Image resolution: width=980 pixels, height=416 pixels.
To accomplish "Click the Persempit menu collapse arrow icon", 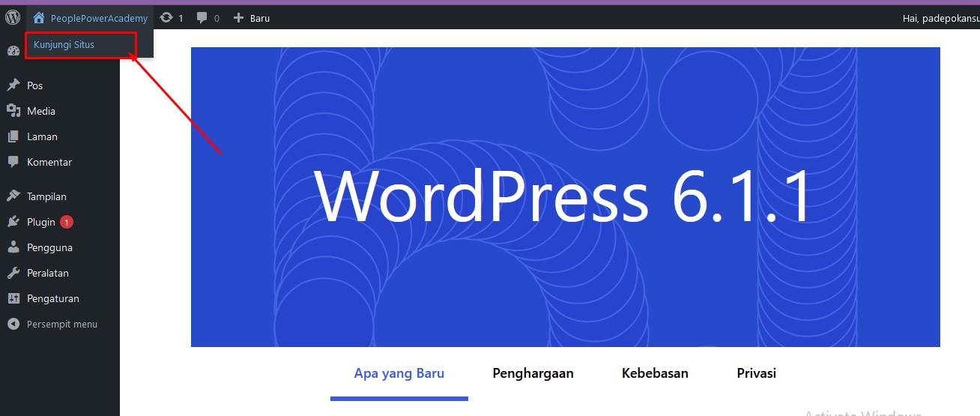I will point(13,324).
